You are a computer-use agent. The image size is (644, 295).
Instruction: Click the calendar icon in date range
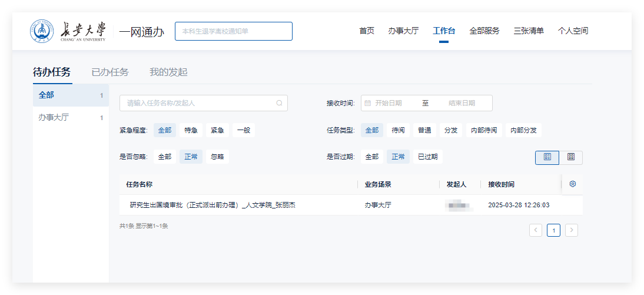[368, 103]
